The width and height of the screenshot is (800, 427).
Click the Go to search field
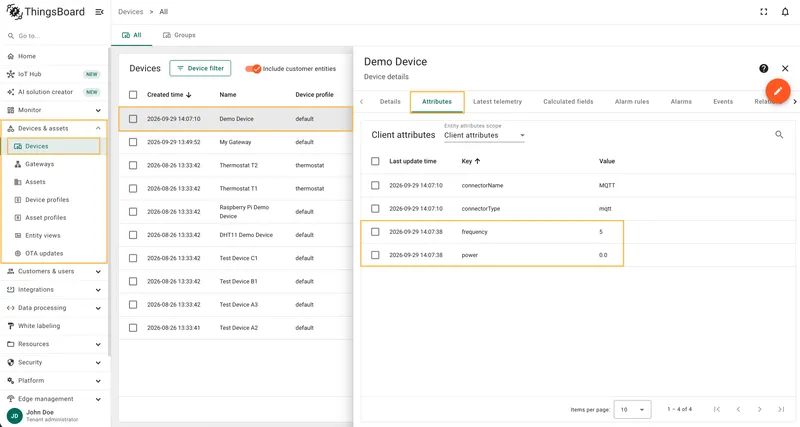(x=54, y=36)
